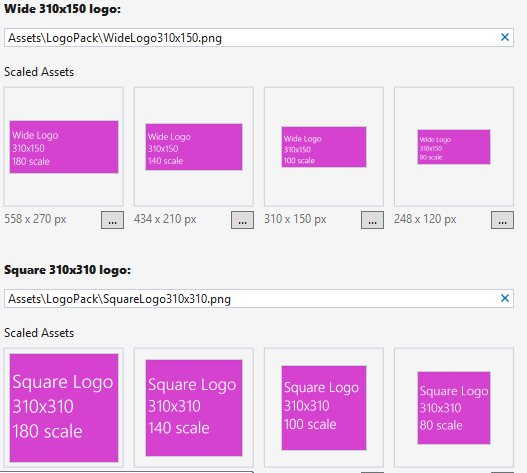Click the Square 310x310 logo path input

[x=259, y=299]
